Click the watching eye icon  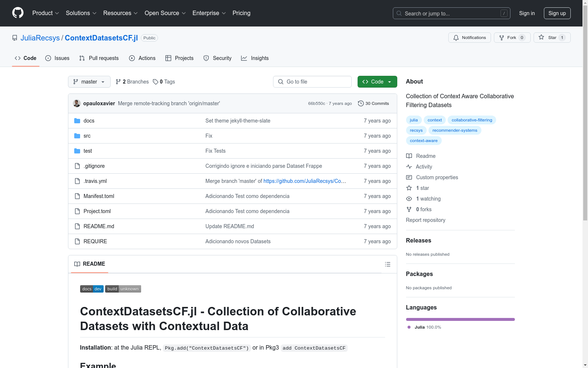409,199
